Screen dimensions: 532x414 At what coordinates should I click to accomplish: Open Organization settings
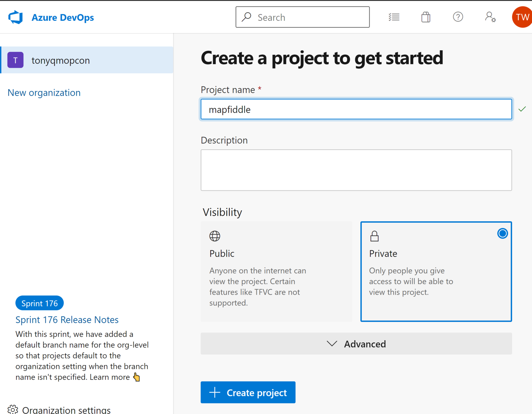[59, 410]
